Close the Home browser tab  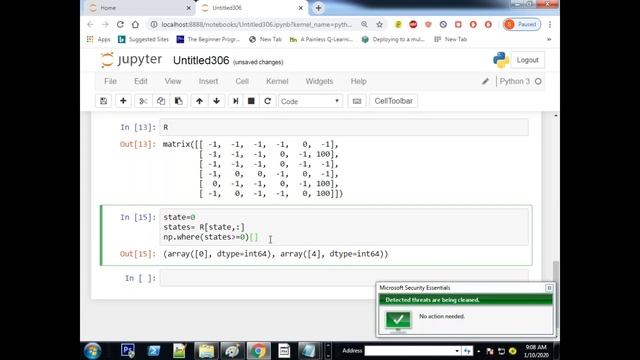pyautogui.click(x=188, y=8)
